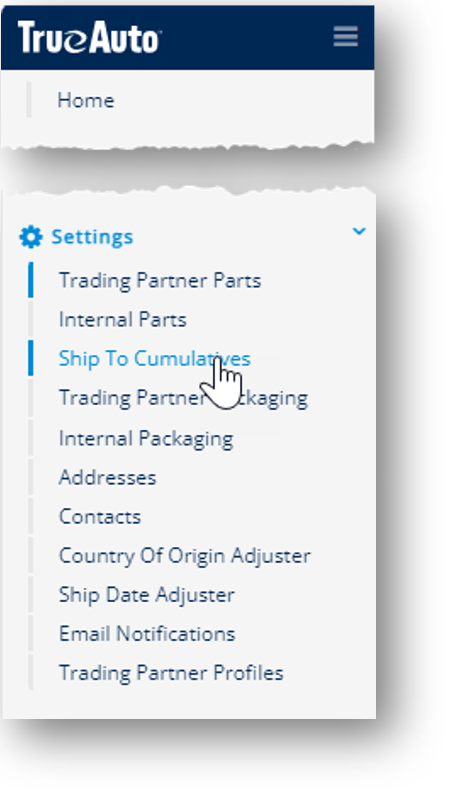The image size is (466, 792).
Task: Open the hamburger menu icon
Action: click(346, 36)
